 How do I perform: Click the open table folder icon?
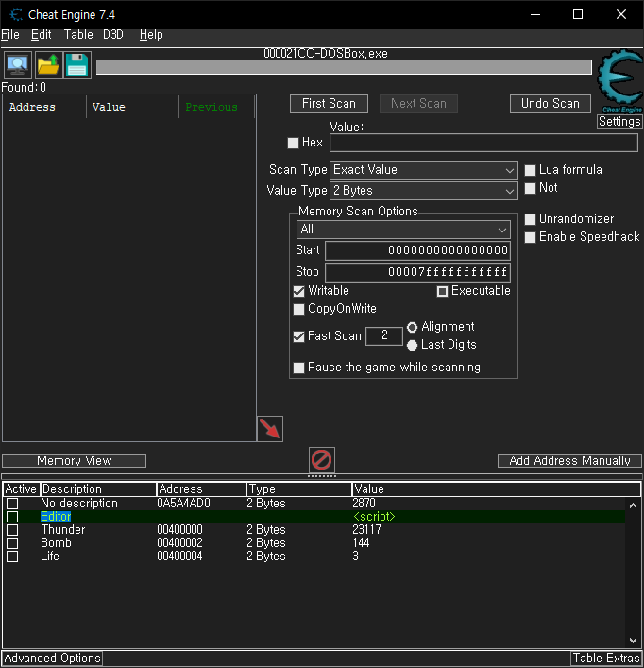tap(48, 65)
